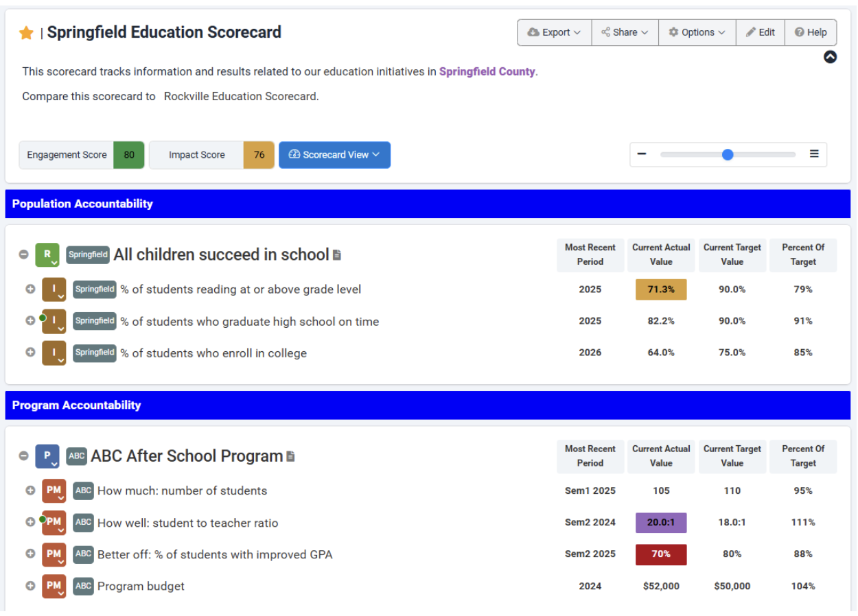This screenshot has height=616, width=858.
Task: Click the gold favorite star icon
Action: tap(26, 33)
